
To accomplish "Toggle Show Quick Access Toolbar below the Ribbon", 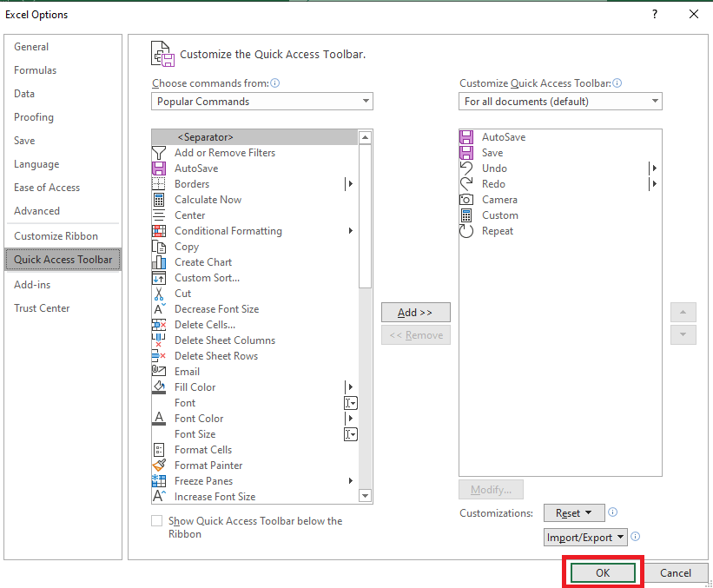I will pos(157,521).
